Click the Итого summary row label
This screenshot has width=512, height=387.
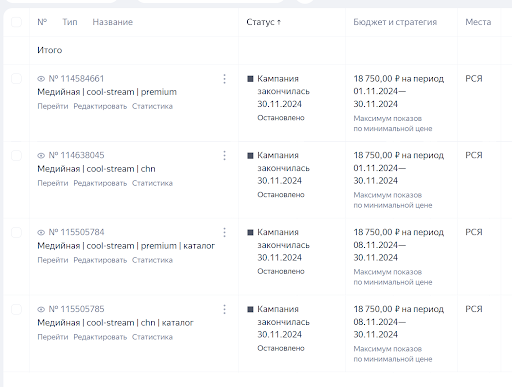tap(50, 50)
